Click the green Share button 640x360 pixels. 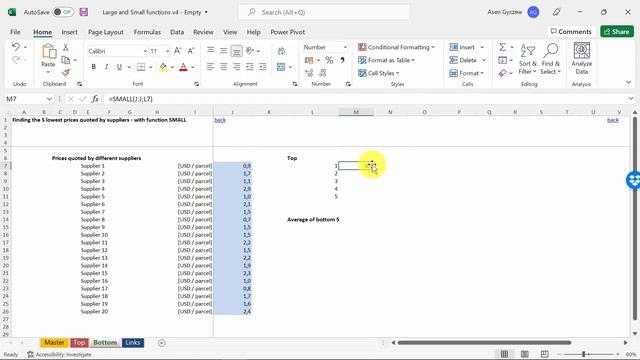[x=617, y=31]
